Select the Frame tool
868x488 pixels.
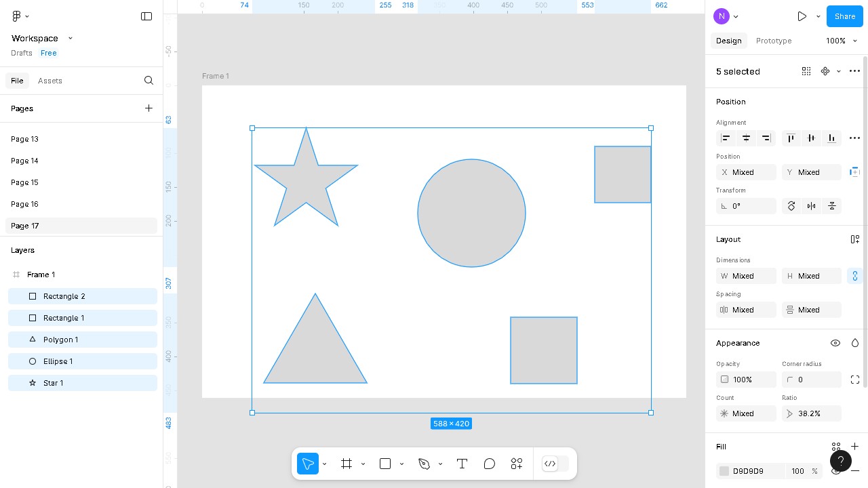pyautogui.click(x=347, y=464)
